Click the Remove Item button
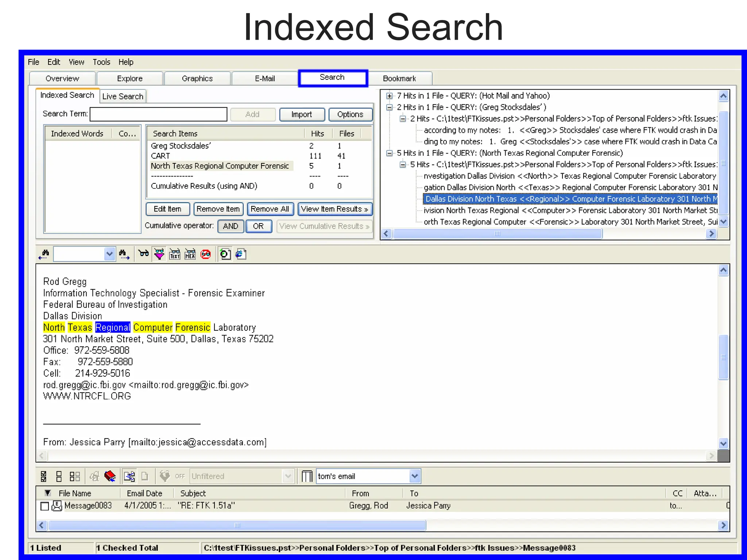747x560 pixels. pyautogui.click(x=218, y=209)
